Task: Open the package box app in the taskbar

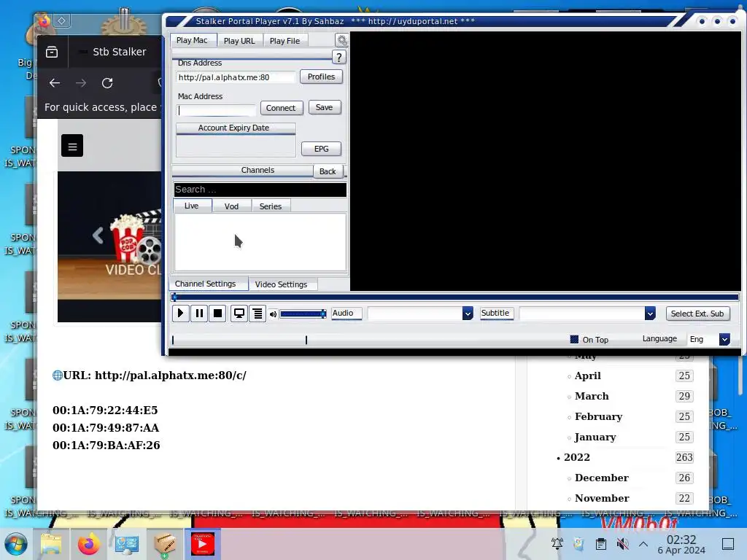Action: click(x=164, y=544)
